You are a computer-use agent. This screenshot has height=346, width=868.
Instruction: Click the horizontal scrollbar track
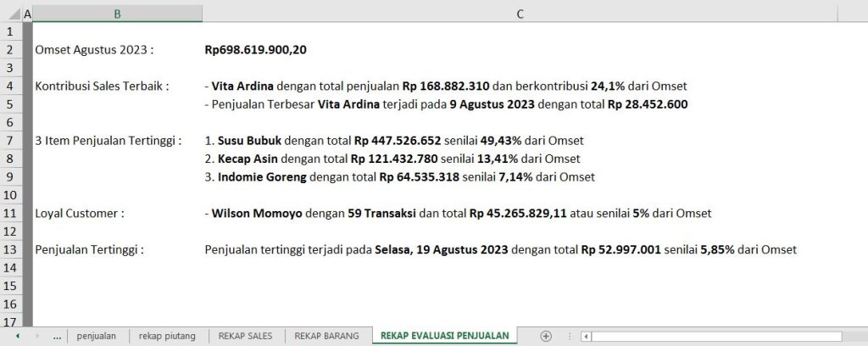716,336
